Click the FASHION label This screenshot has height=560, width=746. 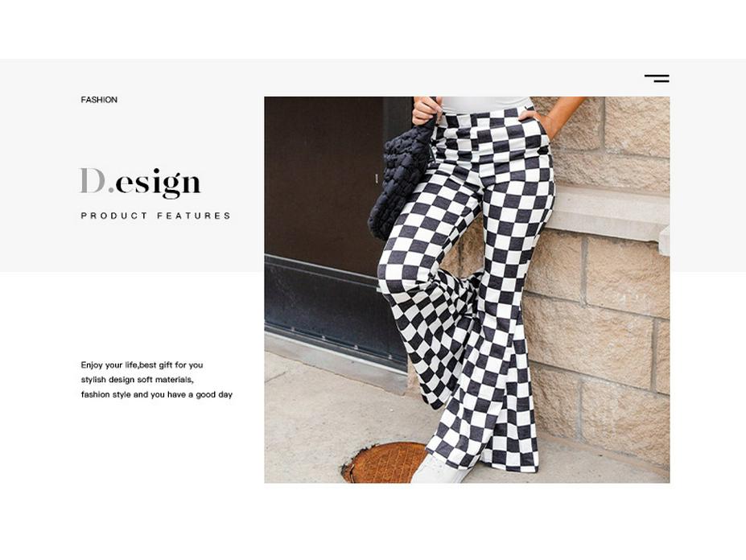click(99, 100)
